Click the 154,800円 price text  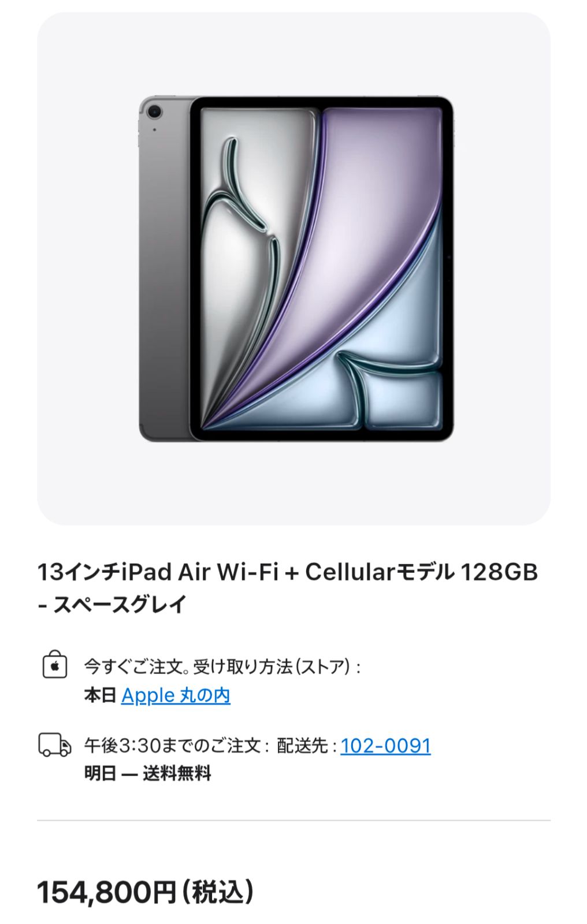(106, 892)
